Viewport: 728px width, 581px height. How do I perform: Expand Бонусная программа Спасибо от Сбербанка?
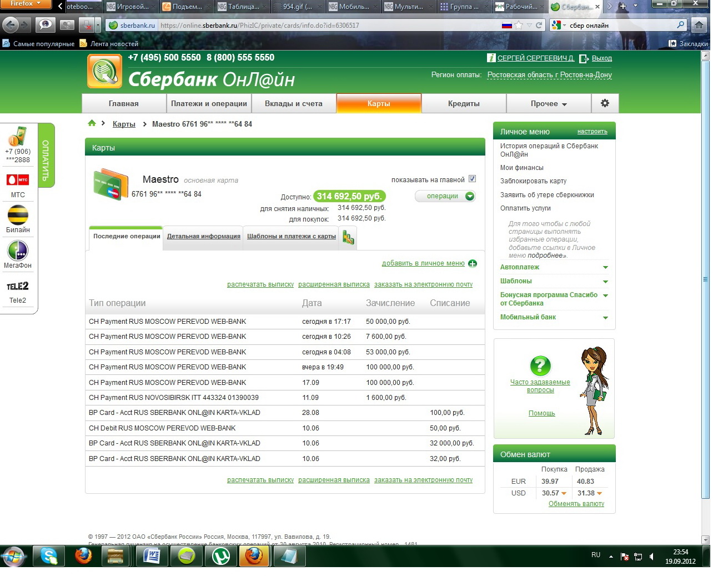[605, 295]
